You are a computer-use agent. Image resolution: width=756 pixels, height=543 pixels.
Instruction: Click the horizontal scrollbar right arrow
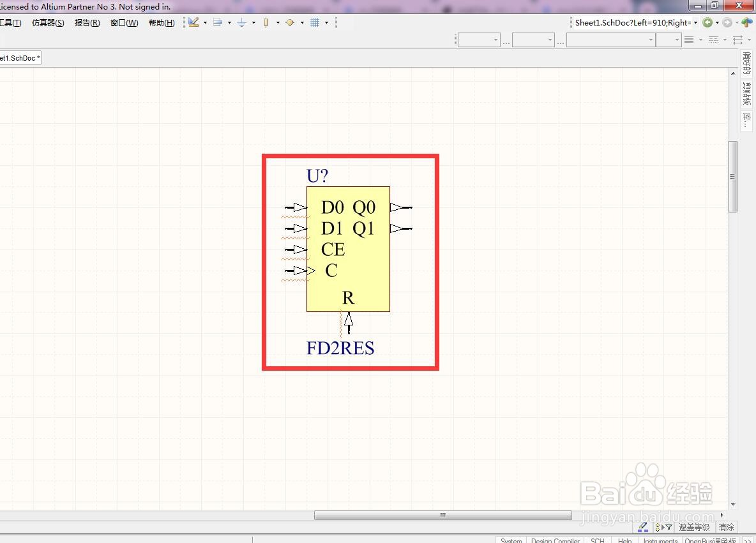[x=722, y=515]
